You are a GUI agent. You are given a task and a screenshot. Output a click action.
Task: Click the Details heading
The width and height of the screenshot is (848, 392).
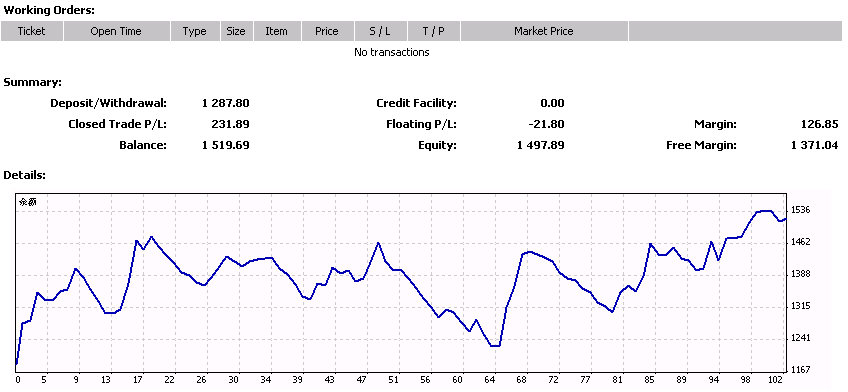(x=24, y=175)
